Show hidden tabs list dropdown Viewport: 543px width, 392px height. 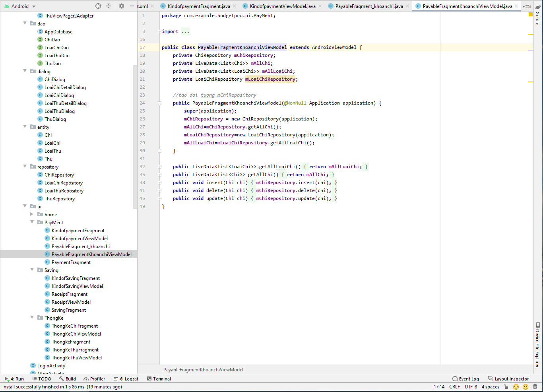point(527,6)
